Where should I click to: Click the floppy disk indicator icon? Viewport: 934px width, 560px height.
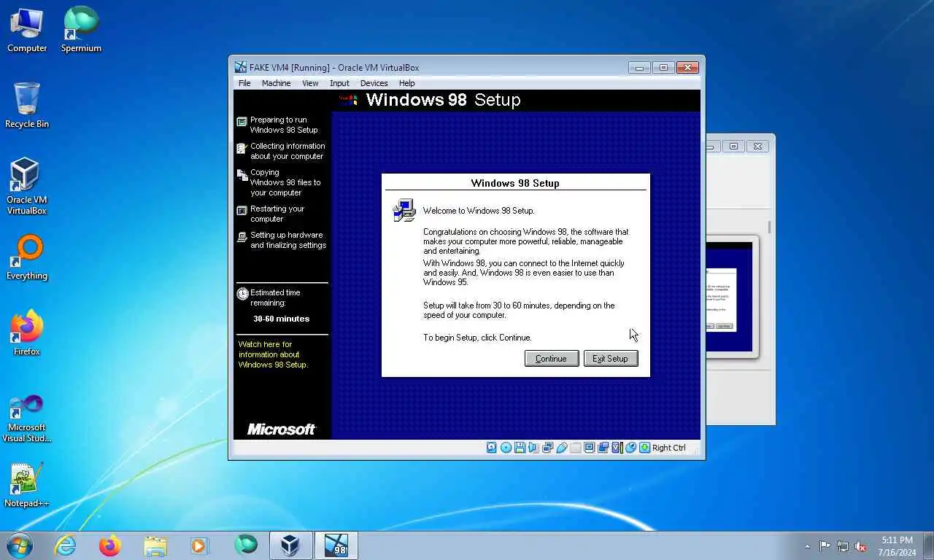point(520,448)
